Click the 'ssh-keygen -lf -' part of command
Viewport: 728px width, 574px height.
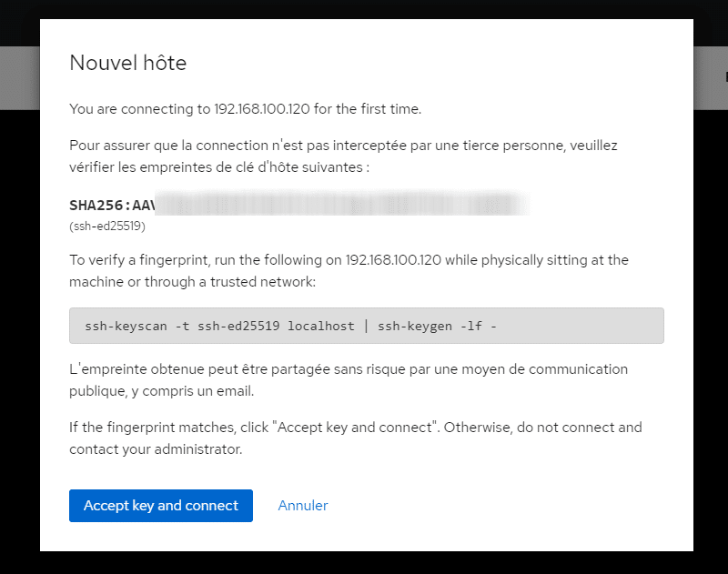pyautogui.click(x=437, y=327)
